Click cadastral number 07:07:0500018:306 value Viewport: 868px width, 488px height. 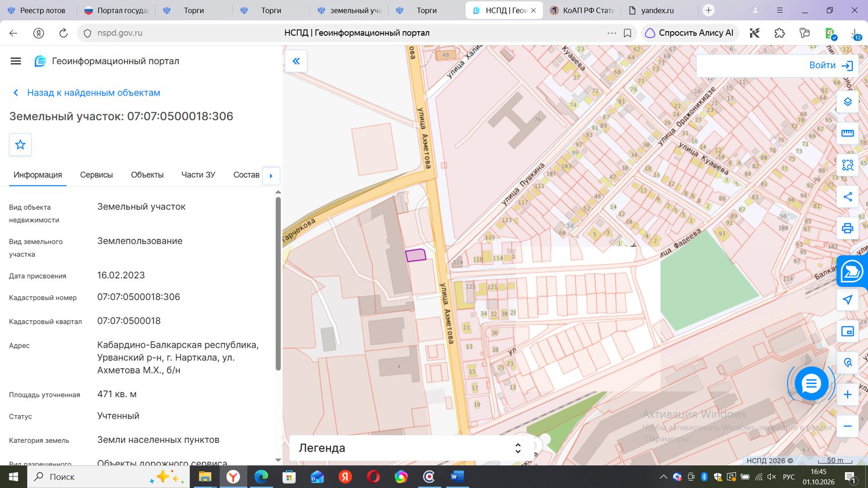(139, 297)
